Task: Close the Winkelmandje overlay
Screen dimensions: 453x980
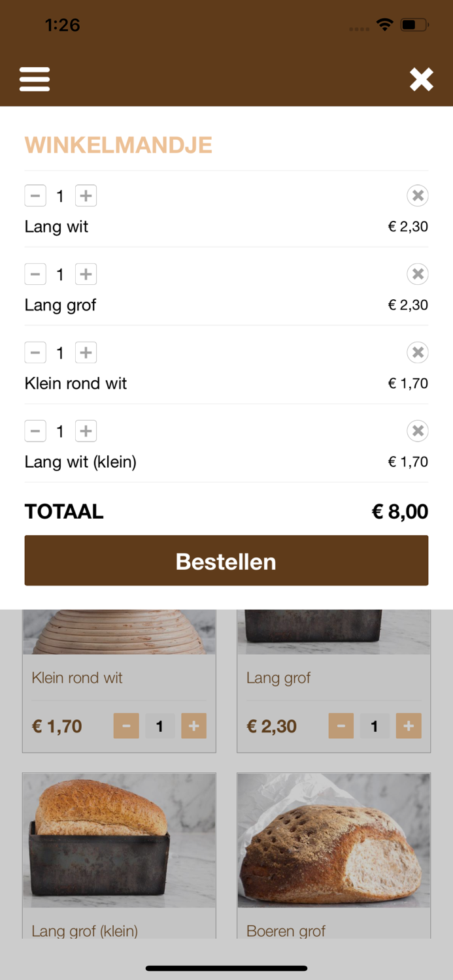Action: coord(421,79)
